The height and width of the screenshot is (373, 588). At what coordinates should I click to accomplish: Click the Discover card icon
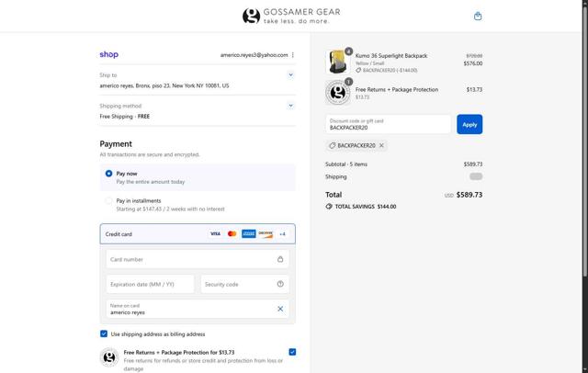pos(266,234)
